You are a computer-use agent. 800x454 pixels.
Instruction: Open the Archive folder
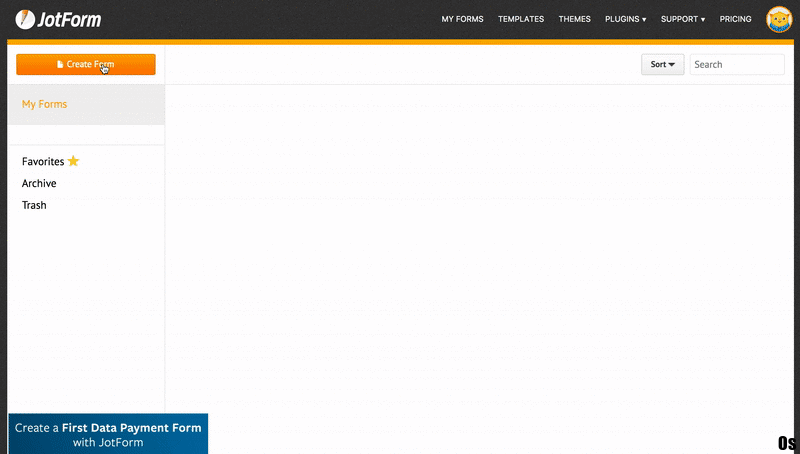[x=39, y=183]
